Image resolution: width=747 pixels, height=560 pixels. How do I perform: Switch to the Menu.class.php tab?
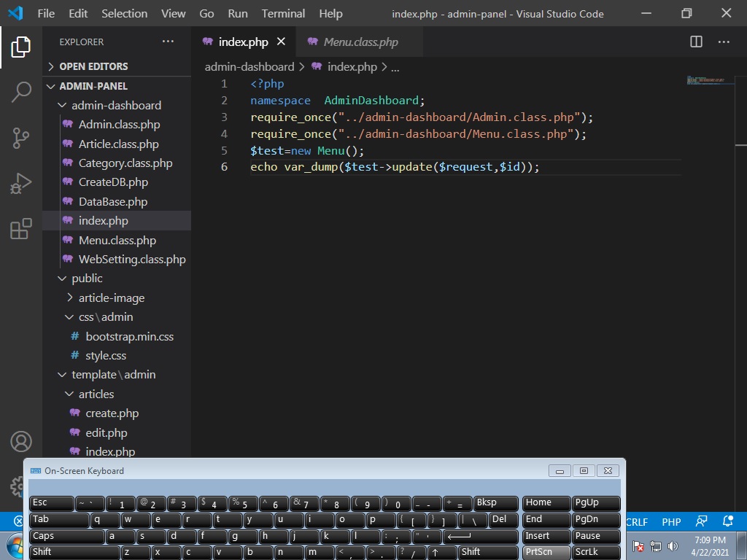click(360, 42)
